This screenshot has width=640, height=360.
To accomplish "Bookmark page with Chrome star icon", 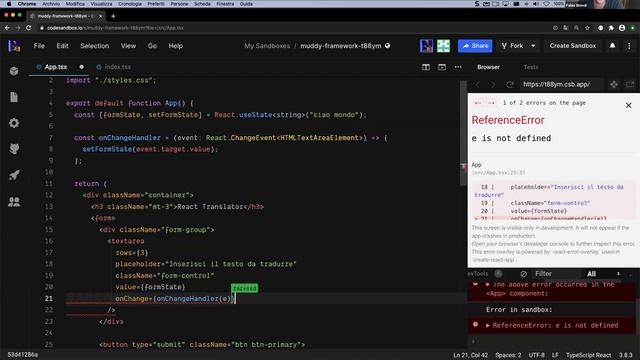I will tap(587, 28).
